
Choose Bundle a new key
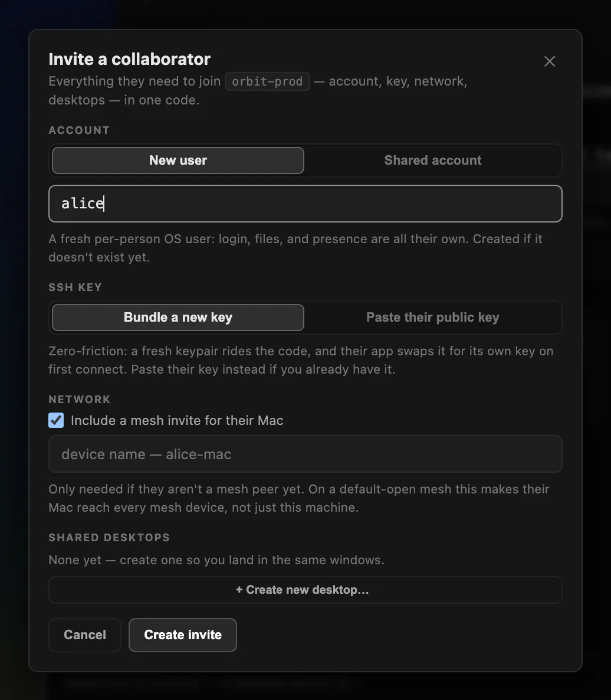(x=178, y=318)
